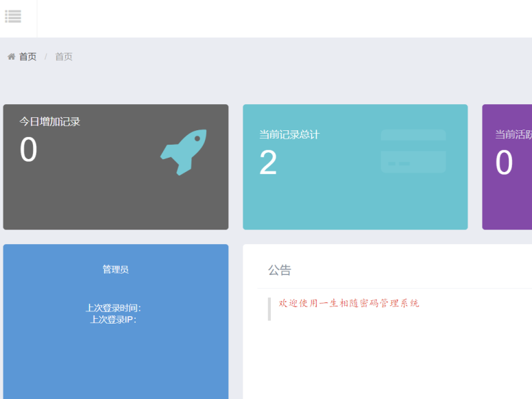The width and height of the screenshot is (532, 399).
Task: Click the 今日增加记录 label
Action: pos(50,121)
